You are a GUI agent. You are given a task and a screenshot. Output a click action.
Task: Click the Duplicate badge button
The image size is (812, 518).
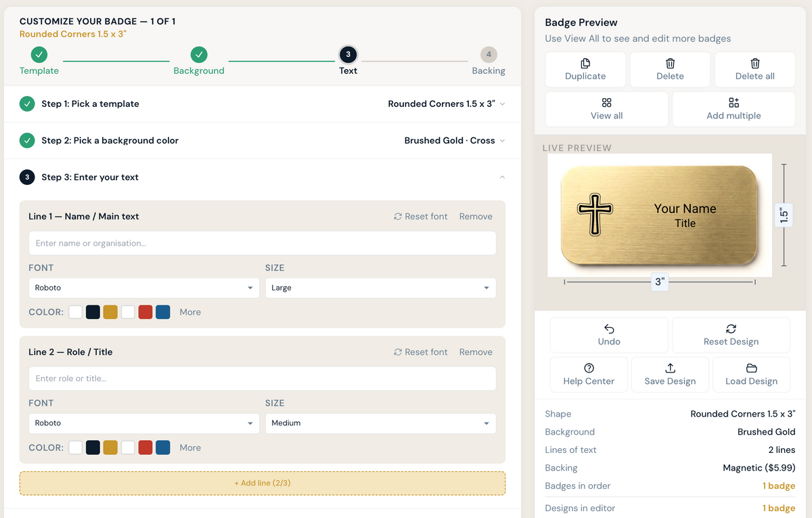coord(585,69)
